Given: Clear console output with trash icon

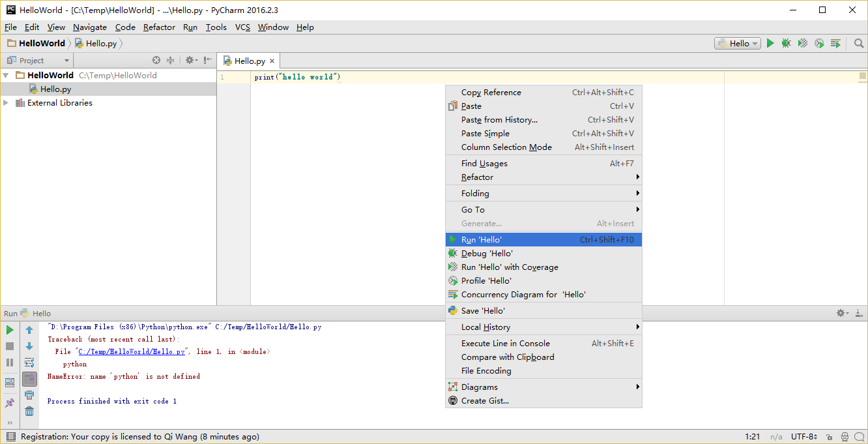Looking at the screenshot, I should 29,411.
